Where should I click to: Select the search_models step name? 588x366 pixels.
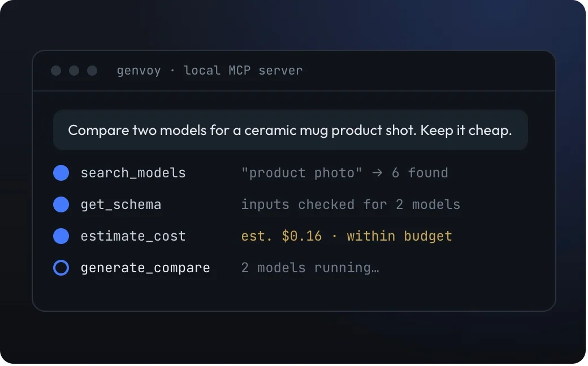tap(133, 173)
